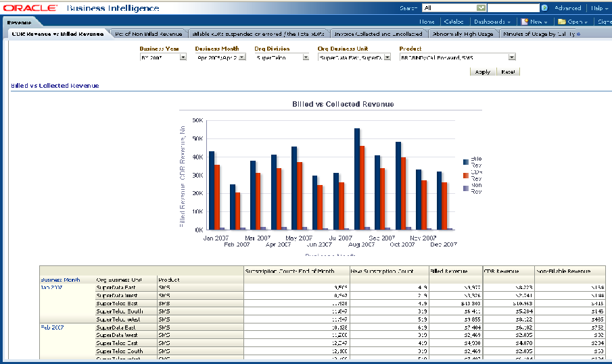Click the chart title Billed vs Collected Revenue
This screenshot has width=612, height=364.
(x=343, y=104)
